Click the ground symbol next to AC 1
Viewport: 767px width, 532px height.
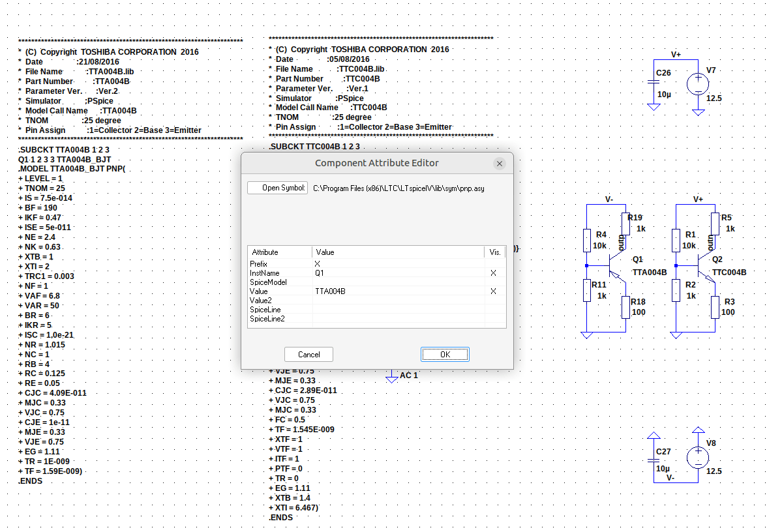coord(391,378)
